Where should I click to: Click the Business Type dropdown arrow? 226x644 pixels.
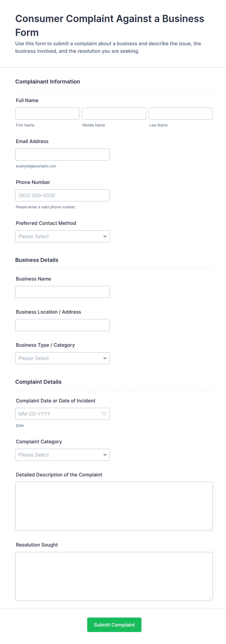pos(105,358)
